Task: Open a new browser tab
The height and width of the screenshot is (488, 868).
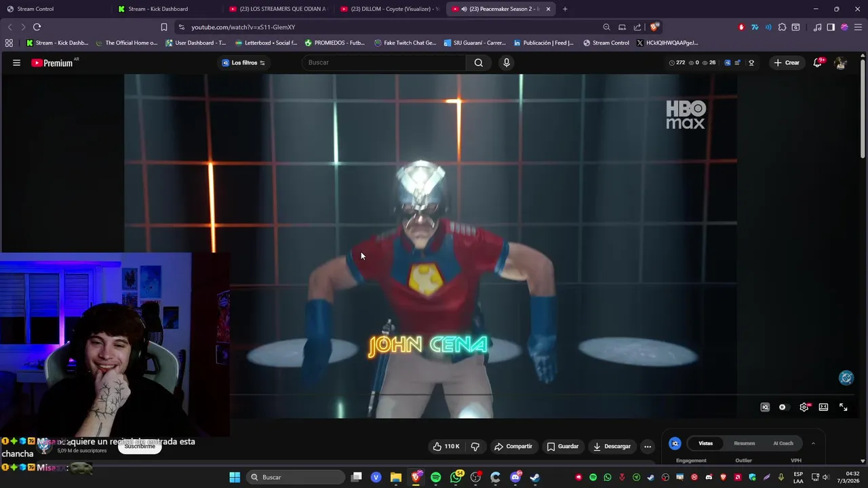Action: coord(565,9)
